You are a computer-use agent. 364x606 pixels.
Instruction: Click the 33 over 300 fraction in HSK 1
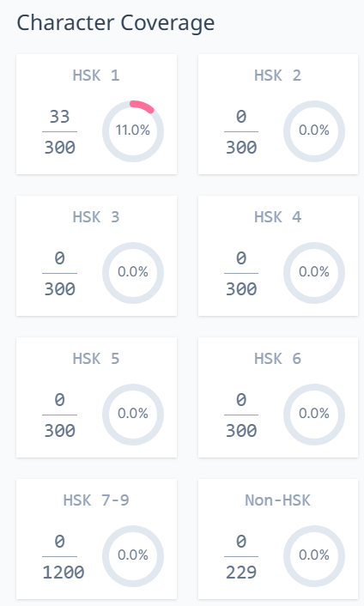click(59, 131)
